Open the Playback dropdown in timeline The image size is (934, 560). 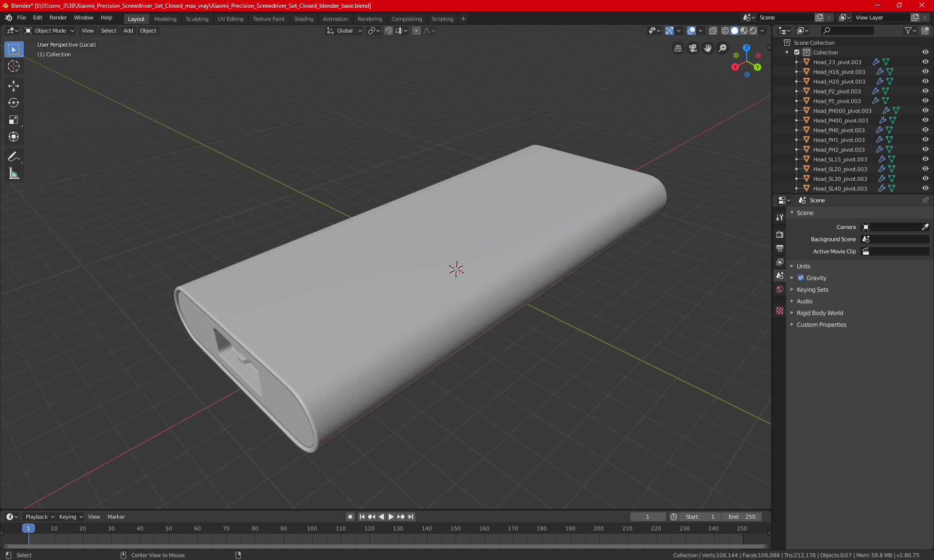tap(39, 517)
